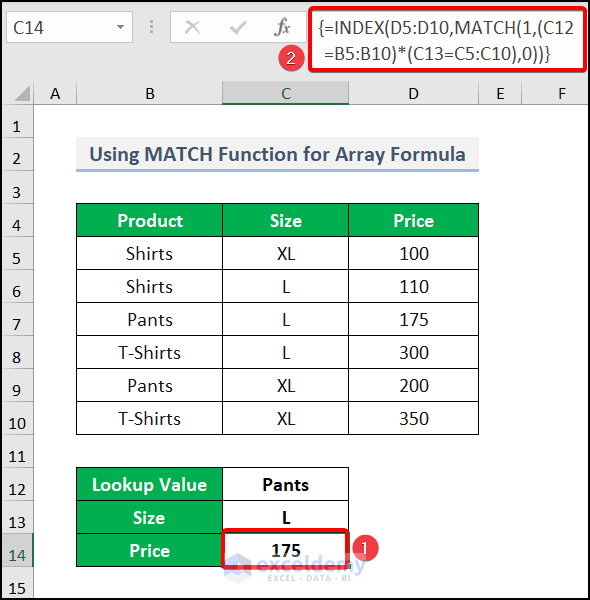Select row 8 header

click(x=18, y=352)
